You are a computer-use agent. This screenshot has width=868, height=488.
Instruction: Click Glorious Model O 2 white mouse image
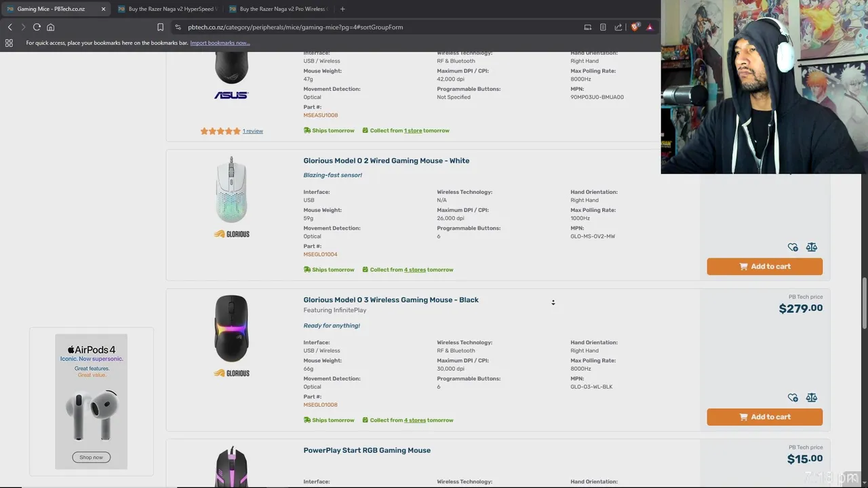231,190
